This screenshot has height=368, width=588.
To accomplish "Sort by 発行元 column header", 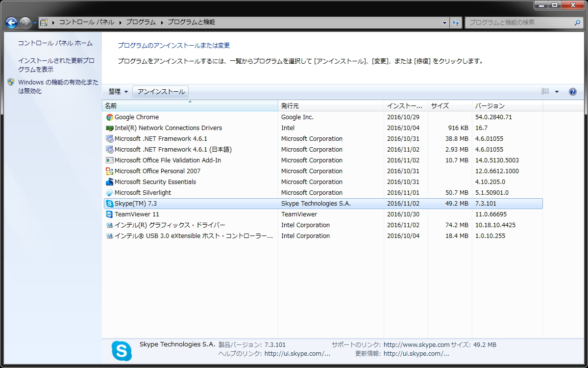I will 331,106.
